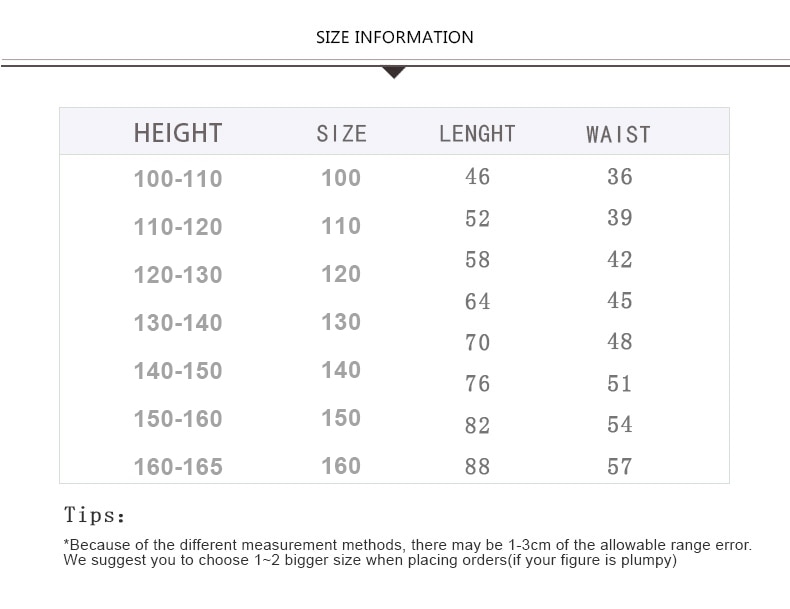Select the 140-150 height entry
Screen dimensions: 790x609
178,371
